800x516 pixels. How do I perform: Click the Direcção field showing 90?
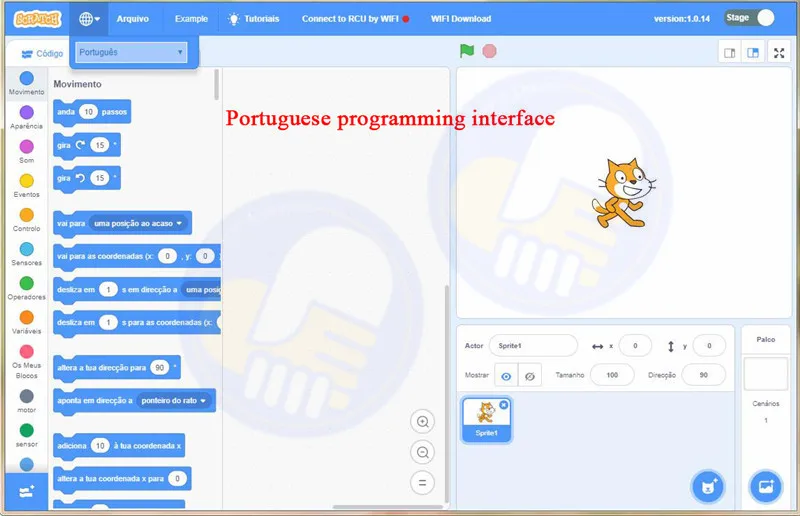(x=704, y=375)
